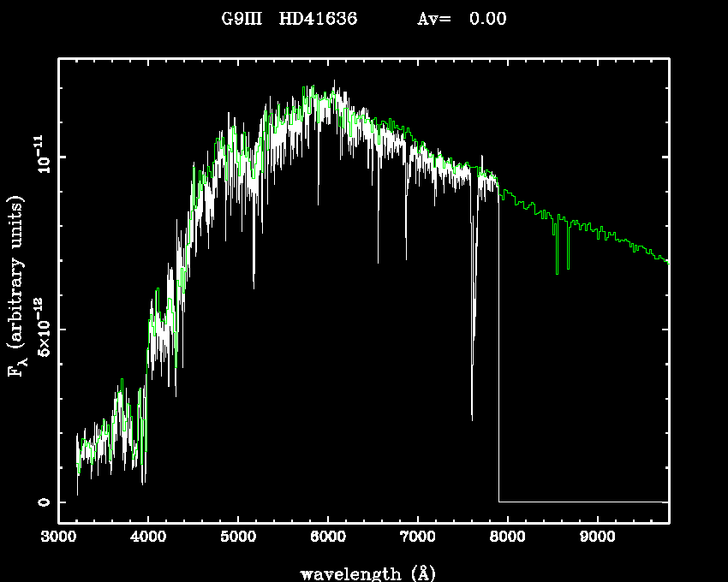Image resolution: width=728 pixels, height=582 pixels.
Task: Click the 8000 x-axis tick label
Action: [507, 538]
